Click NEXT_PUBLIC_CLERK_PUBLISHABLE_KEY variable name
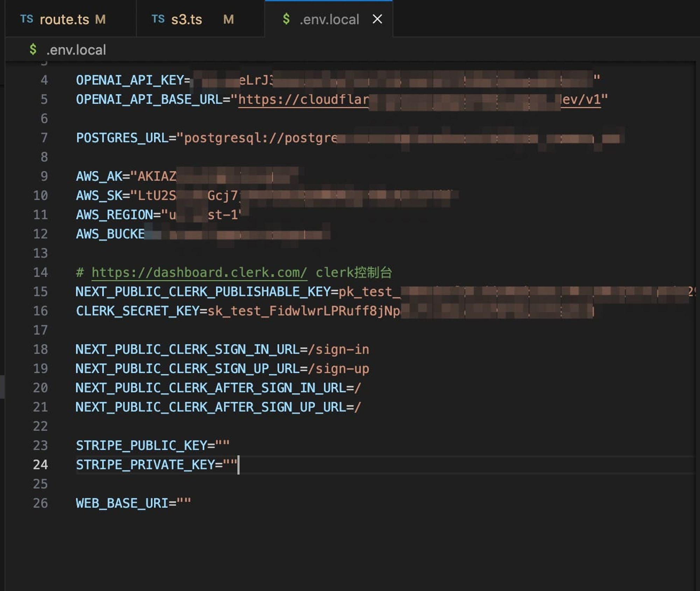 pos(203,291)
